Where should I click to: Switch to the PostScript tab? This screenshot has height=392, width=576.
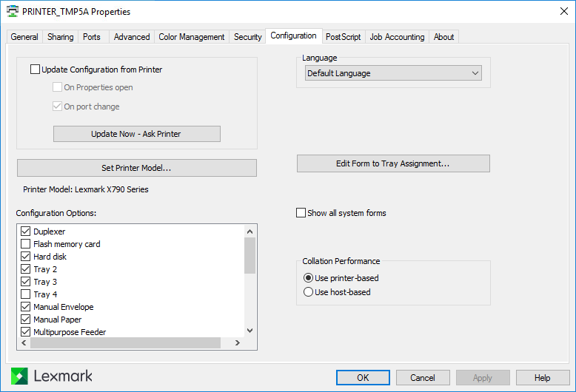344,37
